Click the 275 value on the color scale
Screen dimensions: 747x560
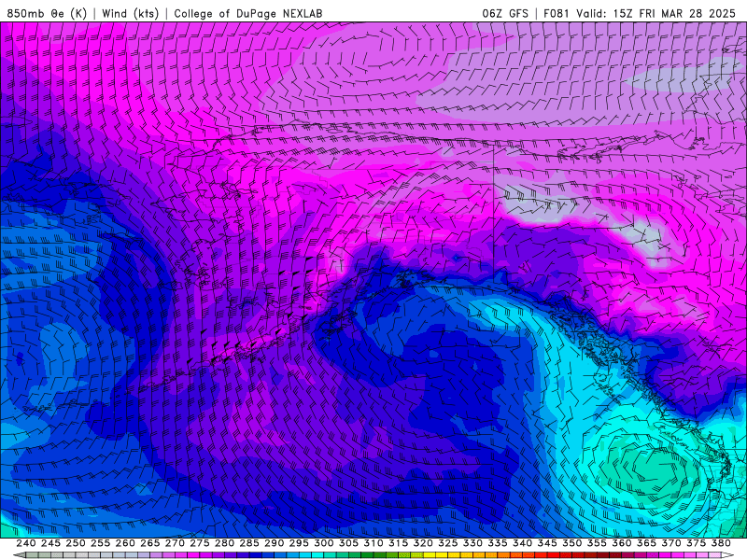[200, 543]
